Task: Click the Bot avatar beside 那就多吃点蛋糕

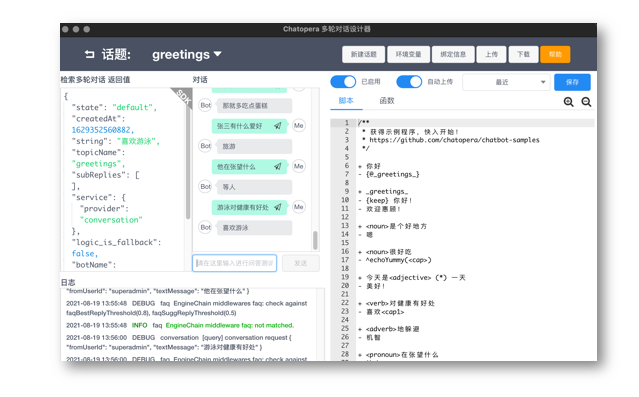Action: click(x=205, y=105)
